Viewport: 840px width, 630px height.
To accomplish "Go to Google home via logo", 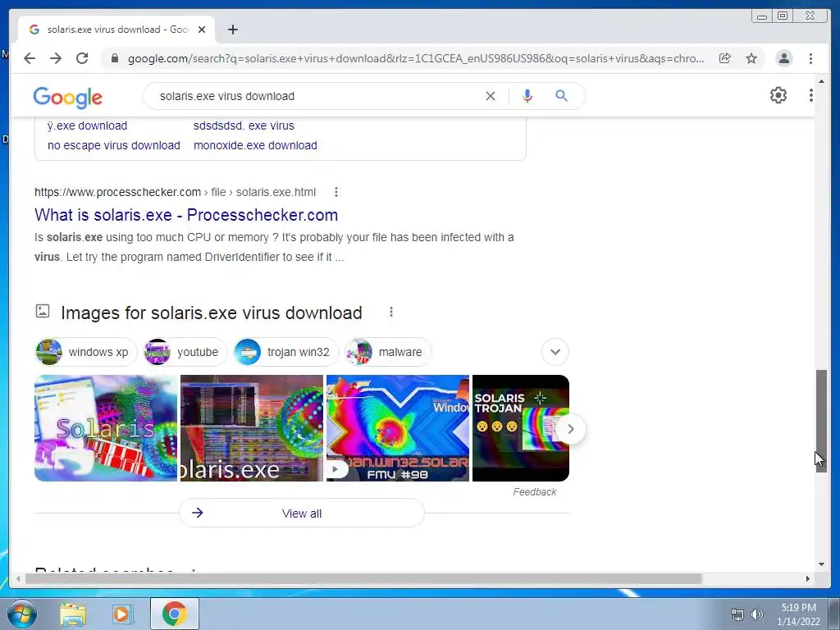I will pyautogui.click(x=67, y=97).
